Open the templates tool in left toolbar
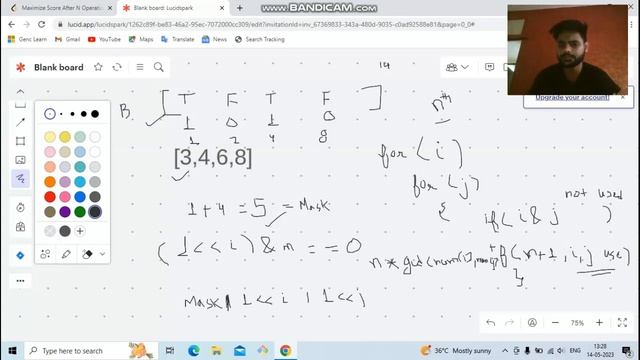 (x=20, y=227)
